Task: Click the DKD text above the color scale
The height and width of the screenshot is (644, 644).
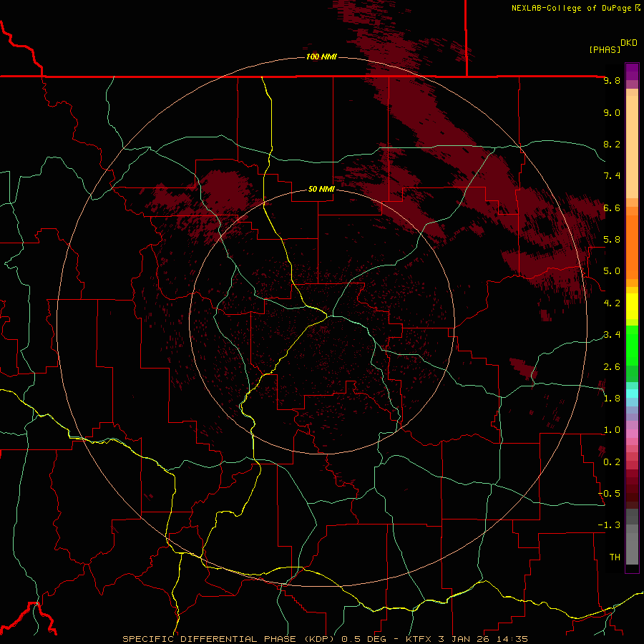Action: [629, 43]
